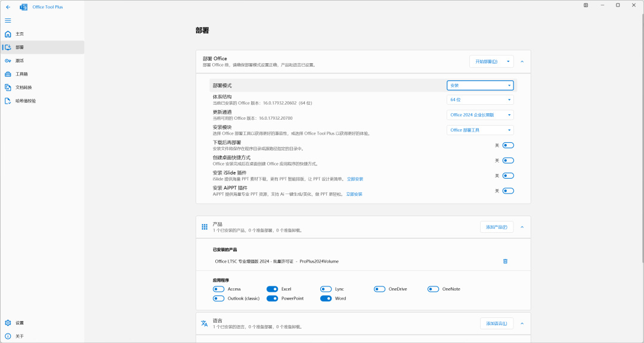Open the 体系结构 dropdown showing 64 位
Viewport: 644px width, 343px height.
(480, 99)
